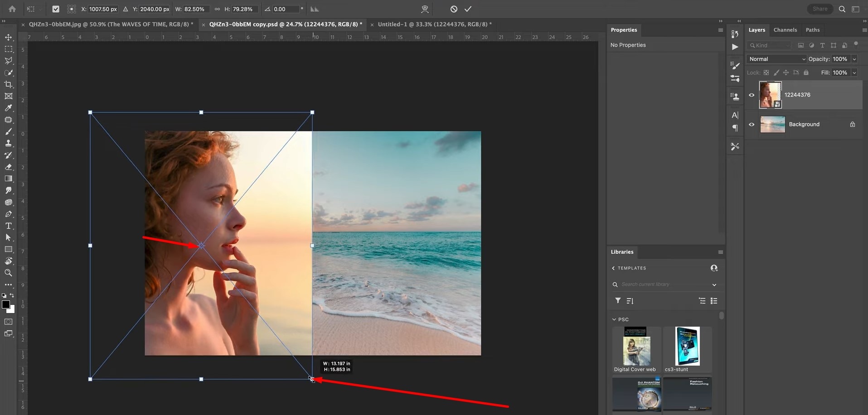Click the background color swatch
The image size is (868, 415).
click(x=12, y=310)
